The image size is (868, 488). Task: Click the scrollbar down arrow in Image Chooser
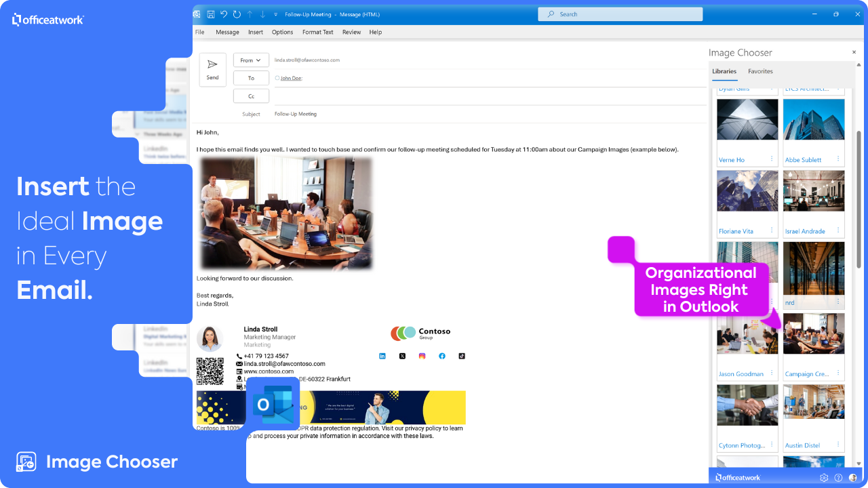(x=859, y=463)
